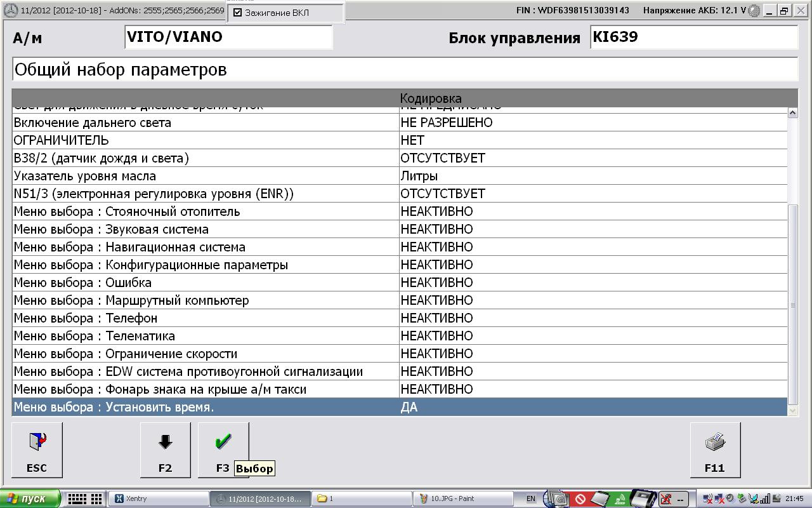The width and height of the screenshot is (812, 508).
Task: Click the EN language indicator in taskbar
Action: [x=531, y=498]
